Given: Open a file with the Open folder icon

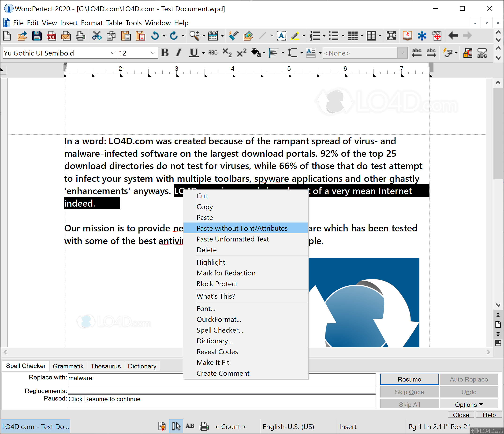Looking at the screenshot, I should pyautogui.click(x=22, y=36).
